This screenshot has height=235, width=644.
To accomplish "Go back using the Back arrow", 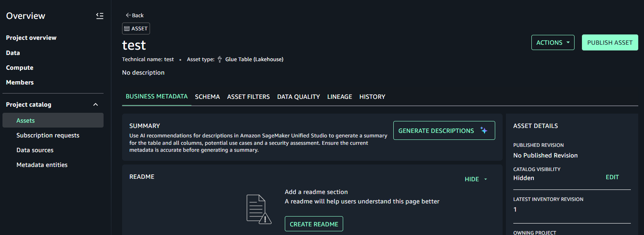I will point(135,15).
